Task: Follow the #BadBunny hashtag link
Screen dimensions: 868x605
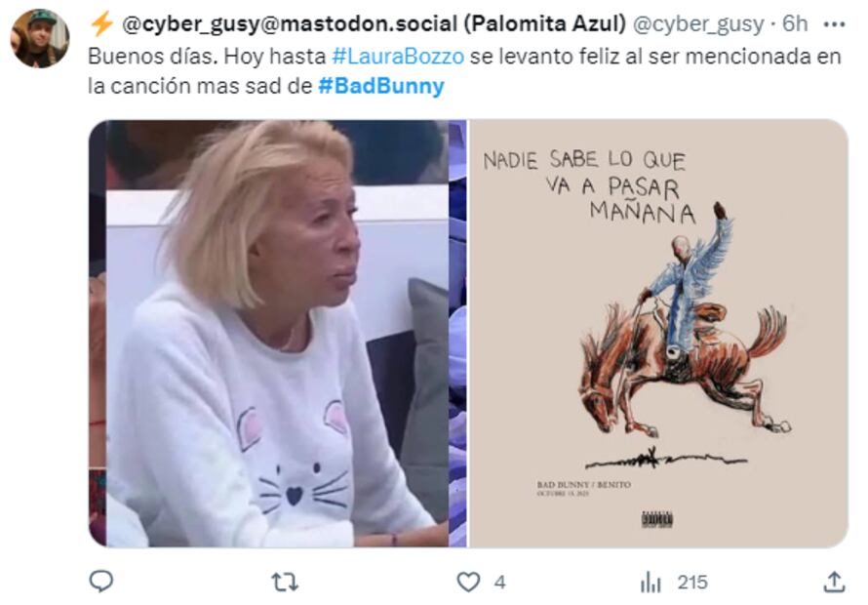Action: [x=381, y=87]
